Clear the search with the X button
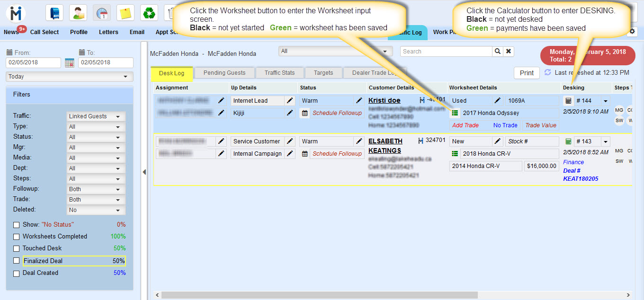This screenshot has height=300, width=644. 508,52
